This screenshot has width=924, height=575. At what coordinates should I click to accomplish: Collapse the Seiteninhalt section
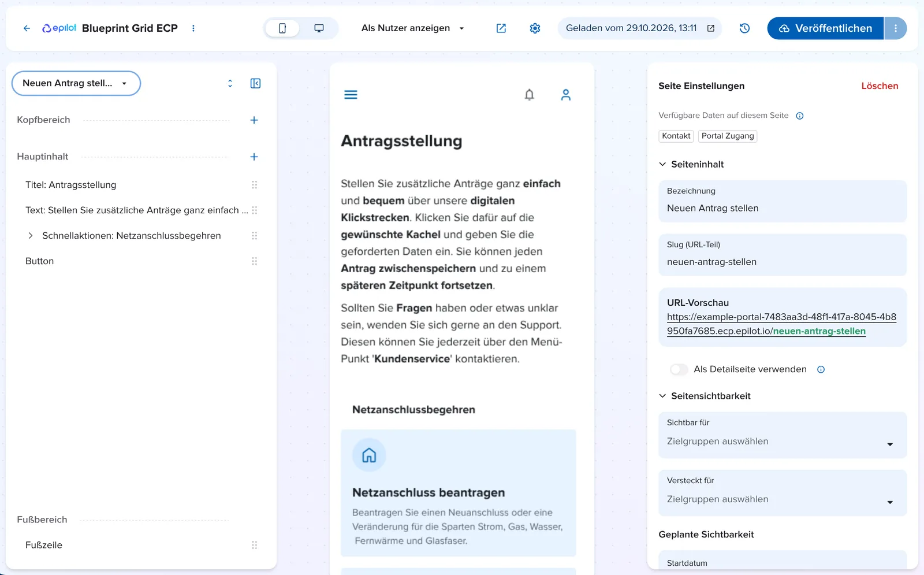click(x=662, y=164)
